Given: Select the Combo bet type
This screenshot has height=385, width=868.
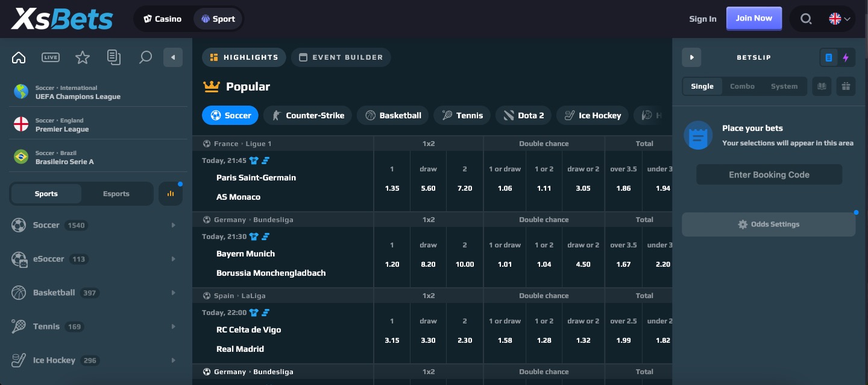Looking at the screenshot, I should (742, 86).
